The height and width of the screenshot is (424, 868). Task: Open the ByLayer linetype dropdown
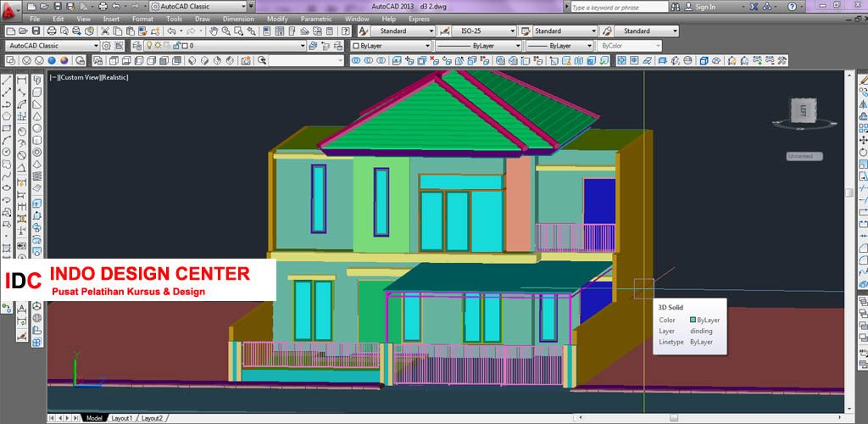[x=478, y=46]
